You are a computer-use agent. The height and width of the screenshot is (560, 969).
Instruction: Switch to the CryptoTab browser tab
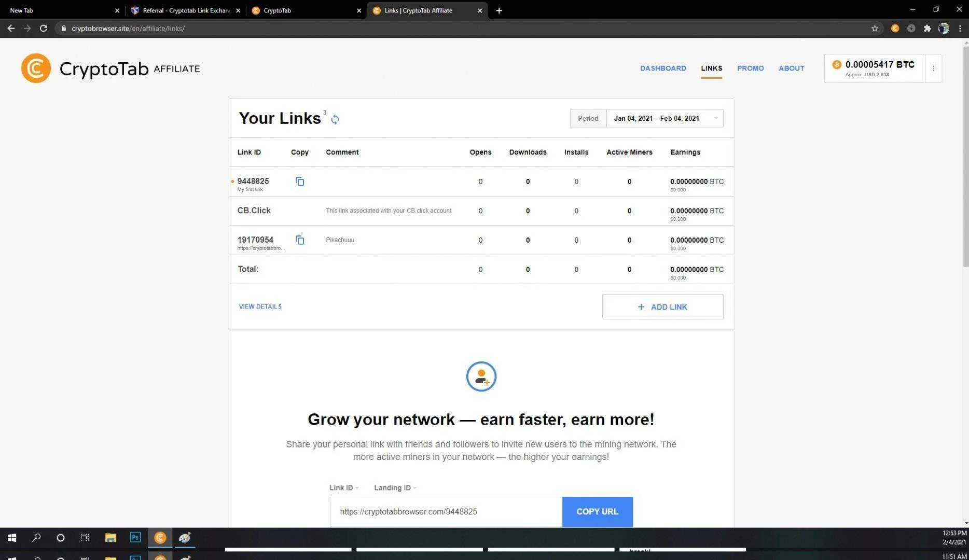pyautogui.click(x=306, y=10)
